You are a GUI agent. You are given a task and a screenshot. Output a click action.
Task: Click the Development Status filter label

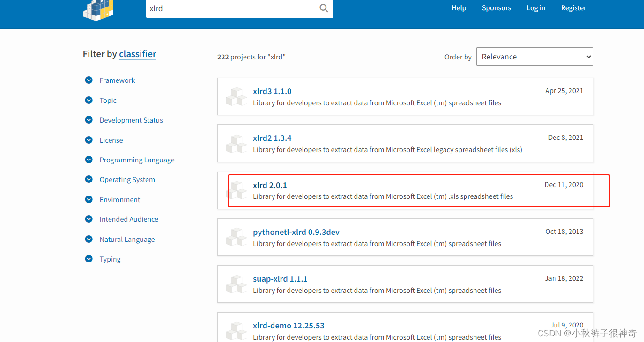131,120
